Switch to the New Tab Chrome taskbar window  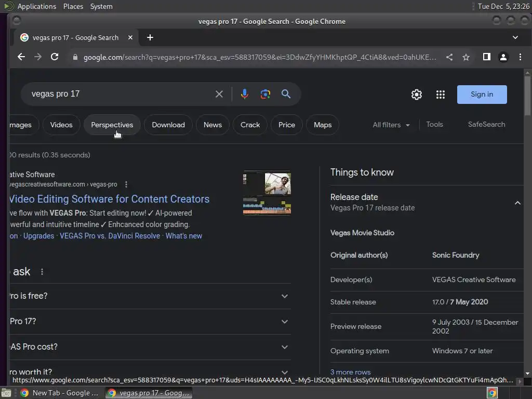59,393
